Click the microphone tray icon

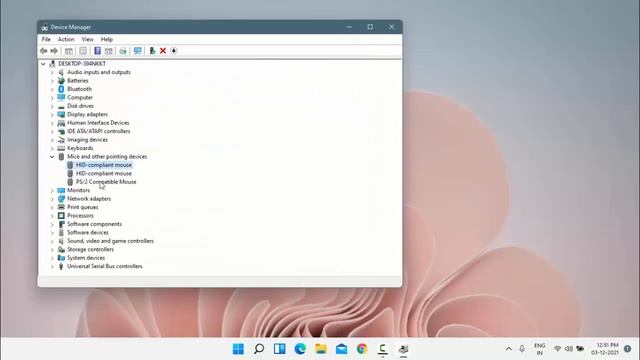[522, 349]
